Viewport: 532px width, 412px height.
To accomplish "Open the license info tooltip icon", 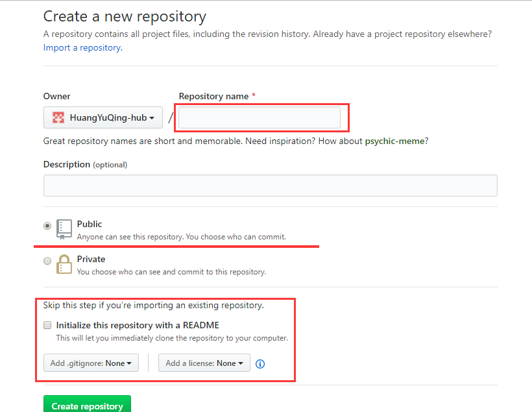I will coord(260,364).
